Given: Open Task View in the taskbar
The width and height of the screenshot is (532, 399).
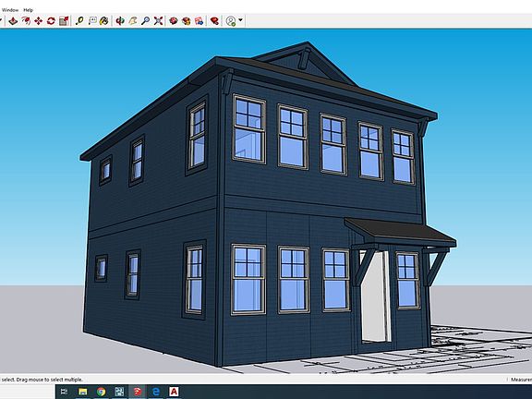Looking at the screenshot, I should pos(64,392).
